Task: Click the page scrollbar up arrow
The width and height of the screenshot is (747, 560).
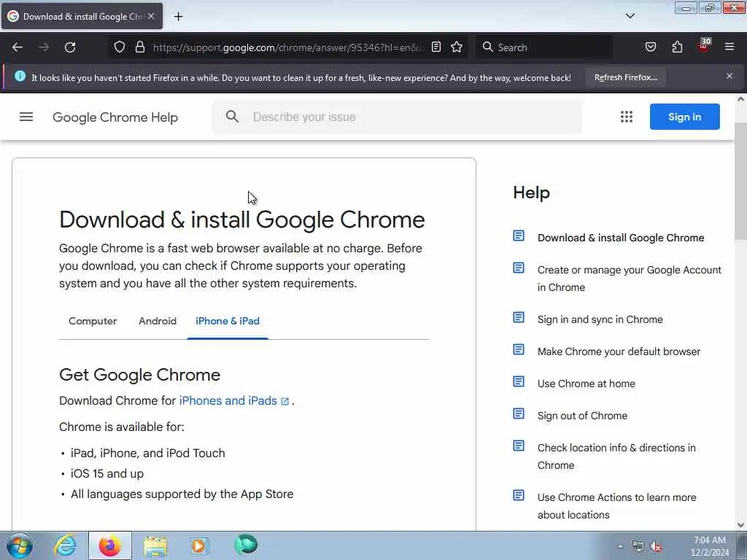Action: coord(740,99)
